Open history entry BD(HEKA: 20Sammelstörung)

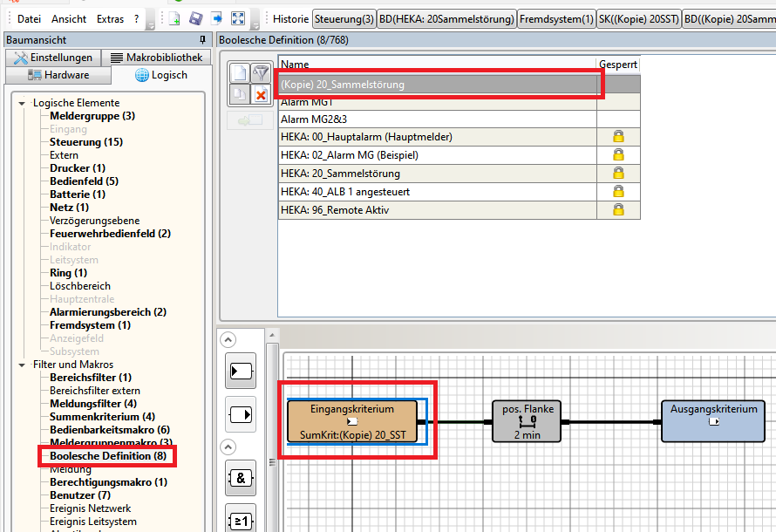(x=446, y=19)
